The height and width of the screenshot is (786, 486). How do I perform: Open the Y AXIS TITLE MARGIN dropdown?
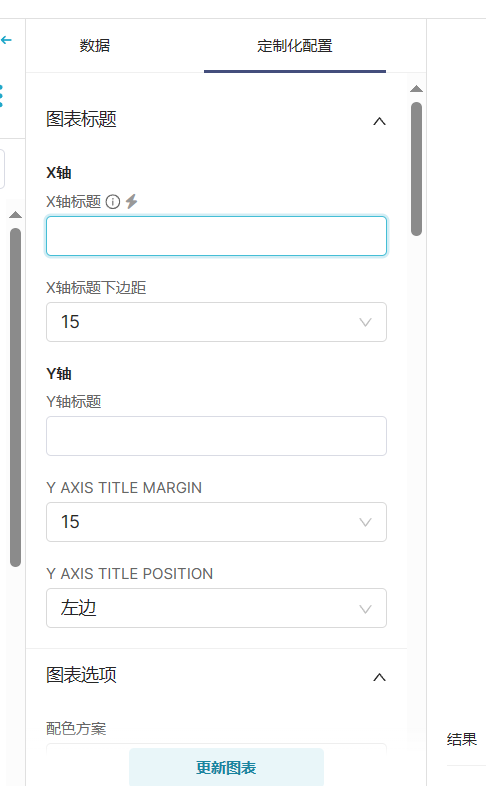(216, 522)
